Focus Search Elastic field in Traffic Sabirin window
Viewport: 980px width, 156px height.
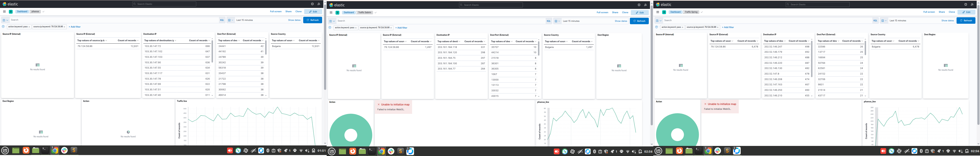(491, 5)
